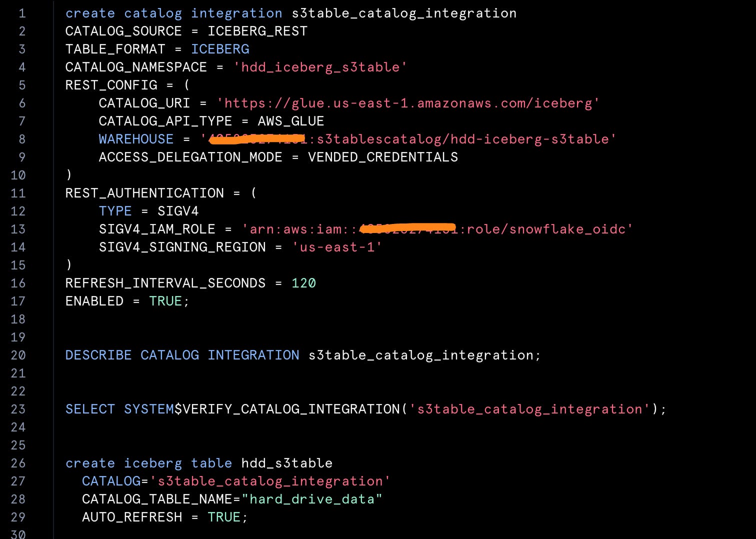Screen dimensions: 756x539
Task: Click line number 13 in gutter
Action: 18,229
